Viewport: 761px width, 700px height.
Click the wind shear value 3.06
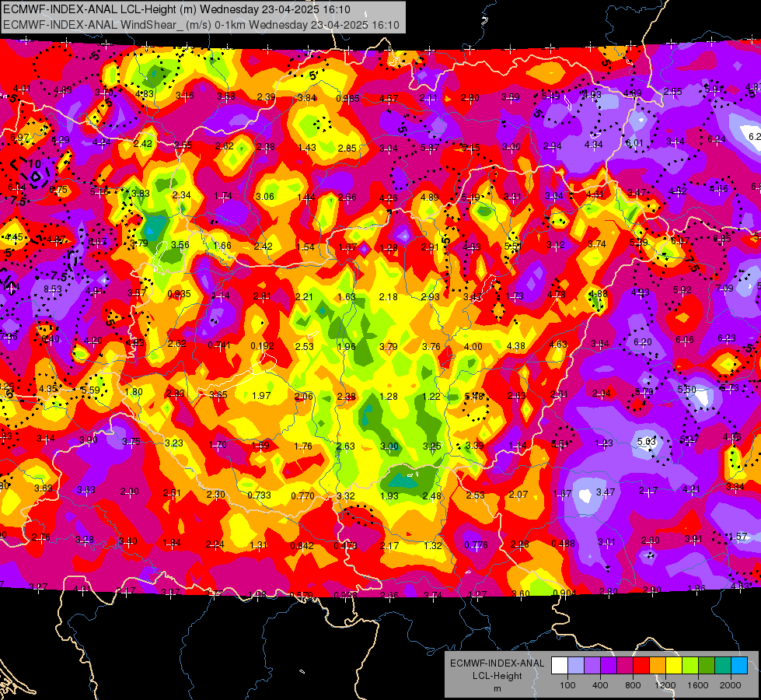(264, 196)
